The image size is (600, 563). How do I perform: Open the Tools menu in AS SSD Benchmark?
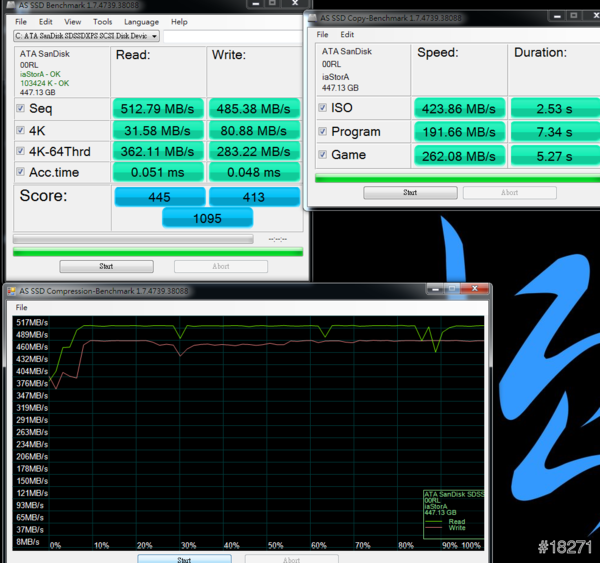tap(102, 21)
